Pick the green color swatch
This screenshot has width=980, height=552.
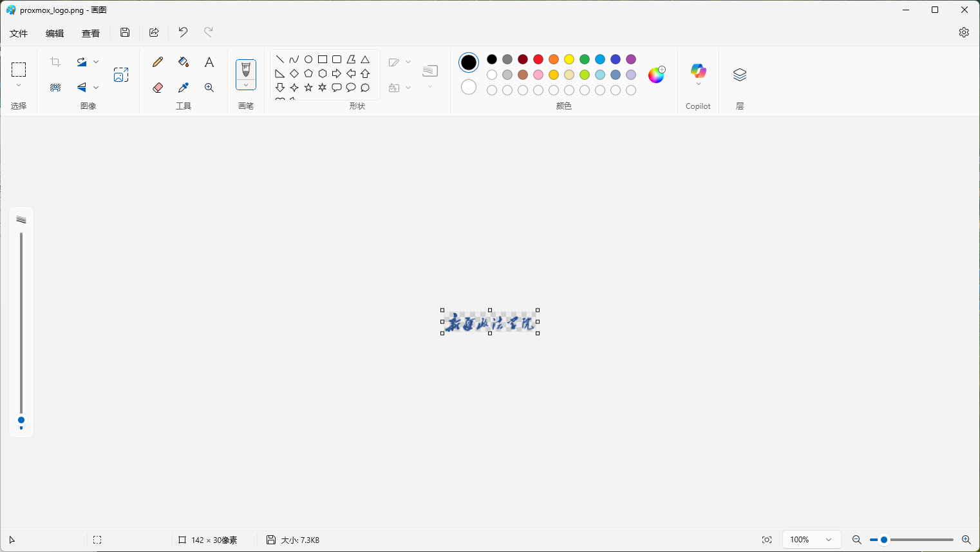[585, 59]
